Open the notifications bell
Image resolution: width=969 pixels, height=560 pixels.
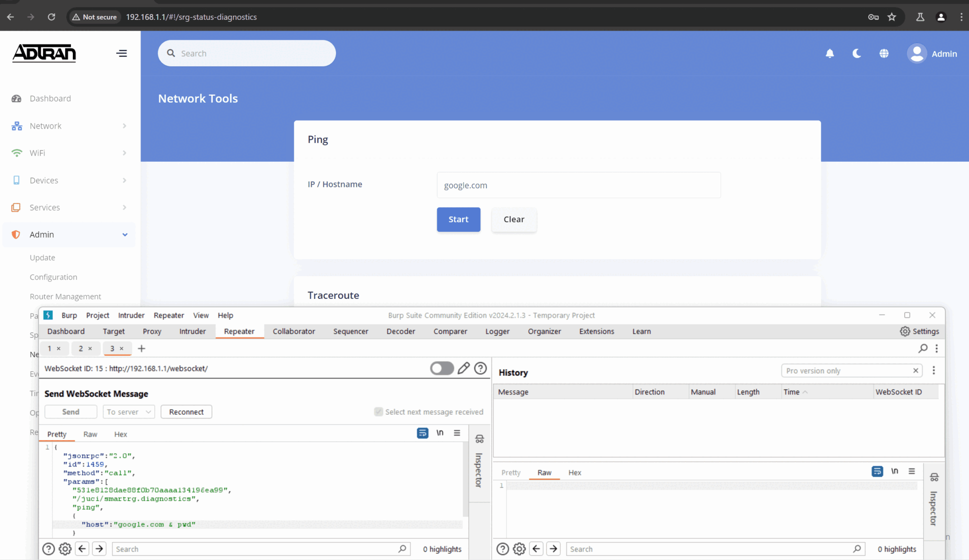(x=830, y=53)
